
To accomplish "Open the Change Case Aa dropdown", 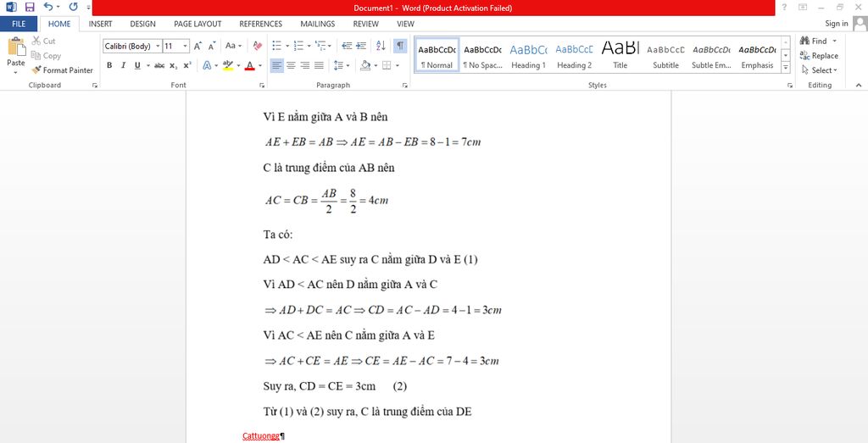I will tap(234, 46).
